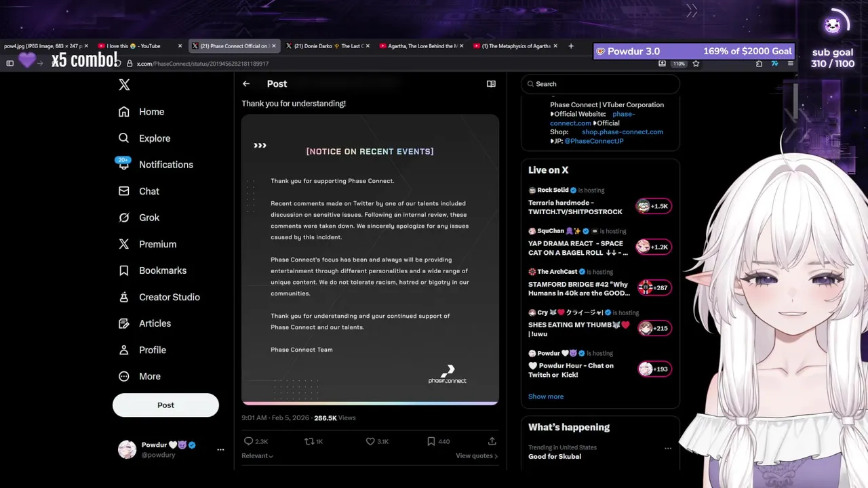Image resolution: width=868 pixels, height=488 pixels.
Task: Open Creator Studio in the sidebar
Action: (x=159, y=297)
